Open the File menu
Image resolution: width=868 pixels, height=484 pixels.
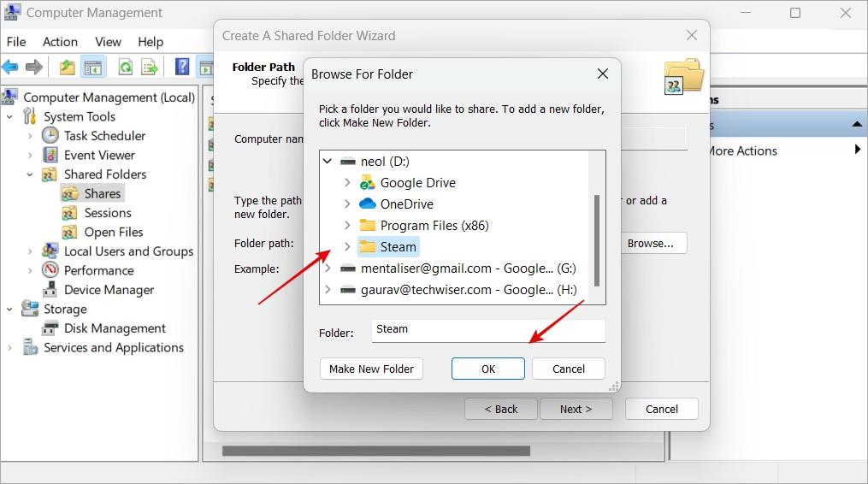click(x=16, y=42)
